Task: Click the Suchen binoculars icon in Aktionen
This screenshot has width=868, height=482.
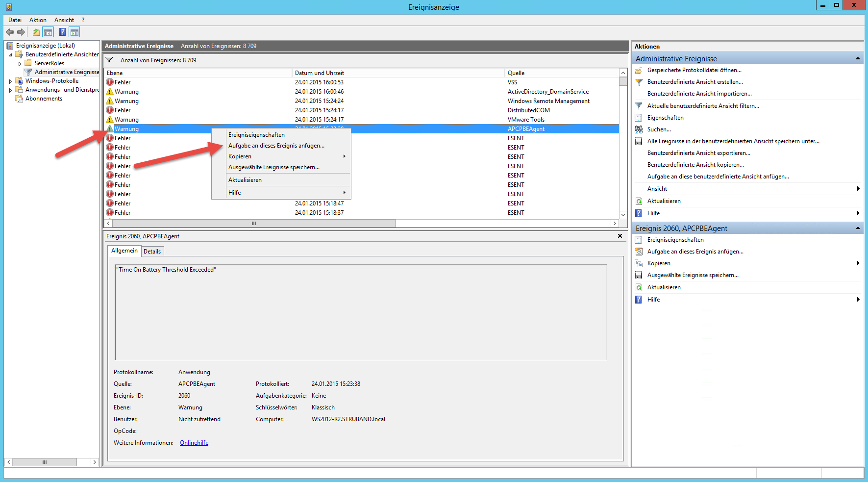Action: coord(639,129)
